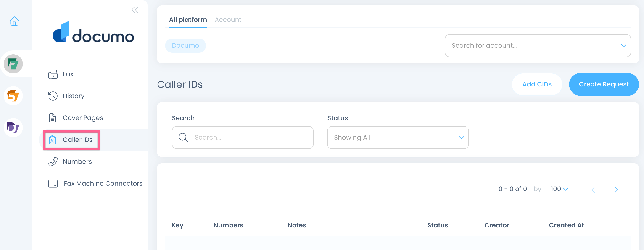Select the orange S product icon

tap(13, 96)
